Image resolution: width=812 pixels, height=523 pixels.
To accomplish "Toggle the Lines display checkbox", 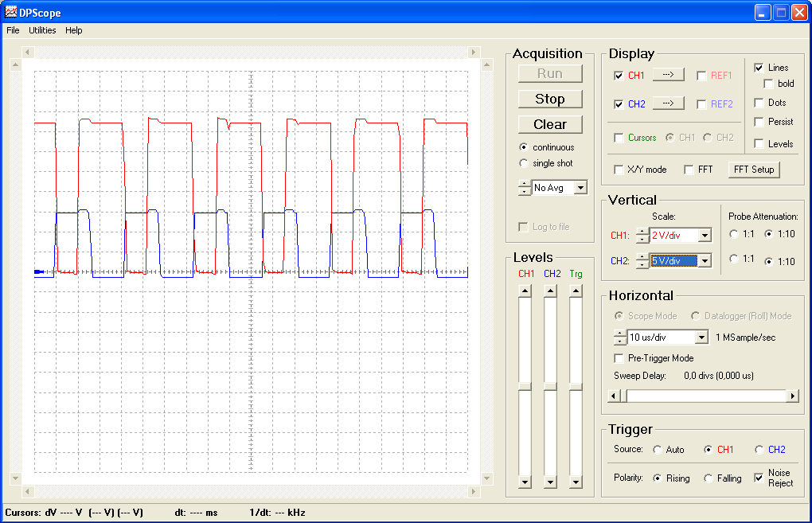I will click(x=759, y=68).
